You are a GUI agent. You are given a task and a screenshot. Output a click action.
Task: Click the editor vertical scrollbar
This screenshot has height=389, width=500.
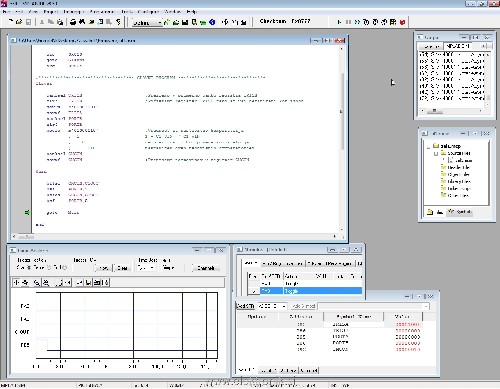click(x=342, y=140)
